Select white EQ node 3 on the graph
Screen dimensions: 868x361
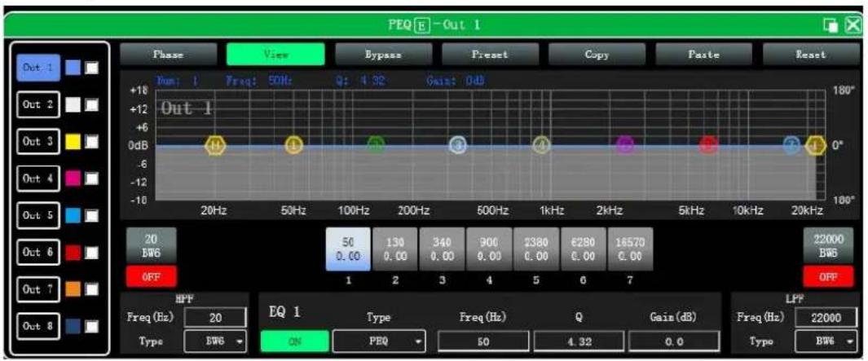tap(458, 146)
